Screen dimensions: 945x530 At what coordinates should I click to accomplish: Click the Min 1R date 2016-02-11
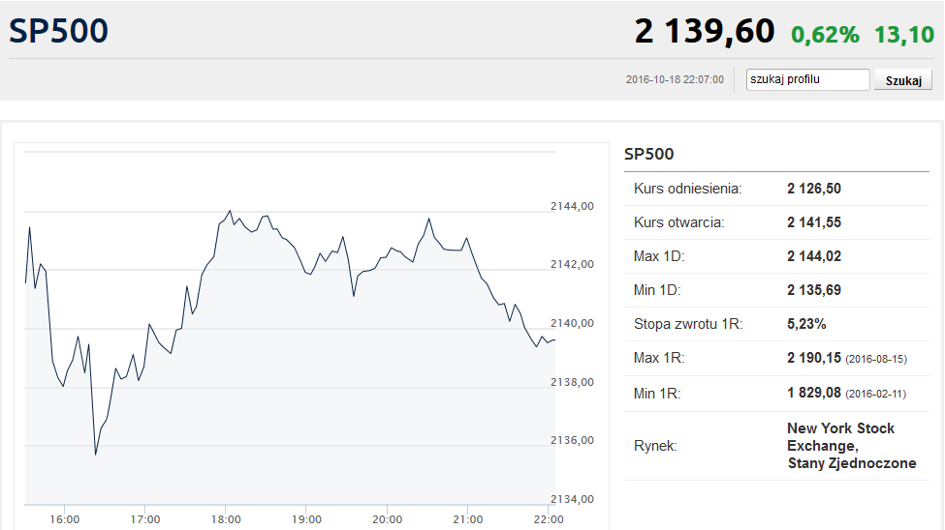tap(875, 394)
